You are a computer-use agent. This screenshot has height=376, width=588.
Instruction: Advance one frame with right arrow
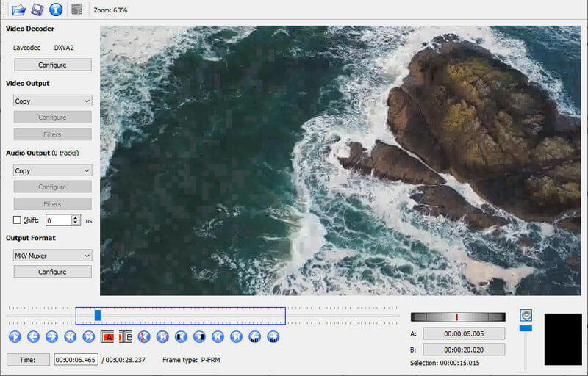51,336
